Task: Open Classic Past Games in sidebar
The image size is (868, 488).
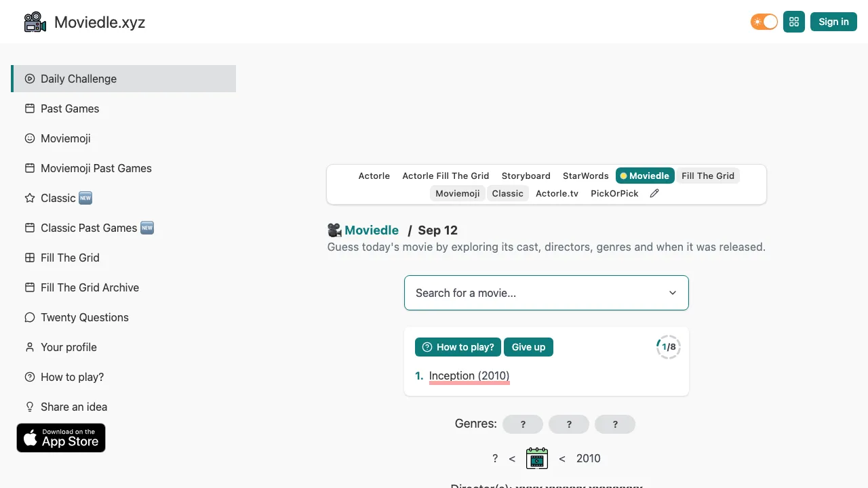Action: [123, 228]
